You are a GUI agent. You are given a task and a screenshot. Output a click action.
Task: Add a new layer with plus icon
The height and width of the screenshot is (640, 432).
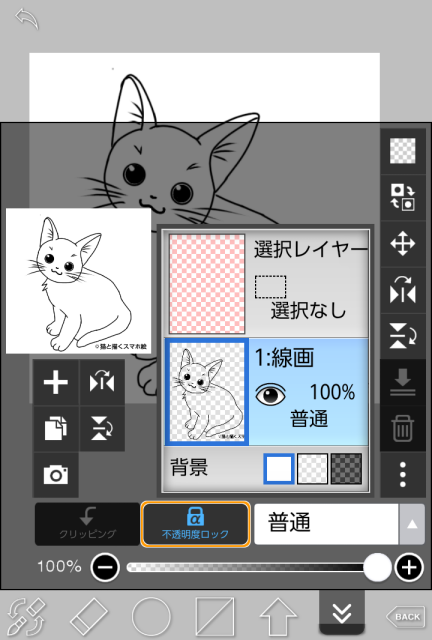click(56, 382)
